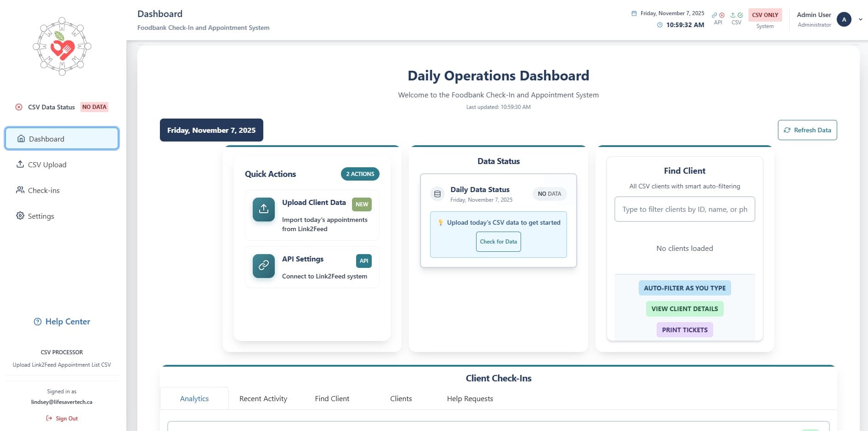The height and width of the screenshot is (431, 868).
Task: Click the API Settings link icon
Action: [x=263, y=266]
